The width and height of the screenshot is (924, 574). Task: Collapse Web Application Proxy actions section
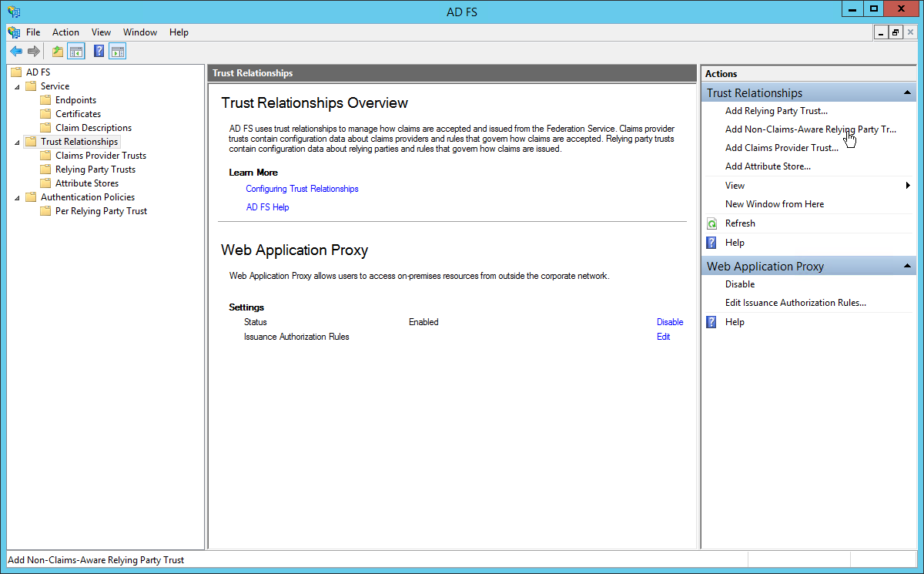pyautogui.click(x=908, y=267)
